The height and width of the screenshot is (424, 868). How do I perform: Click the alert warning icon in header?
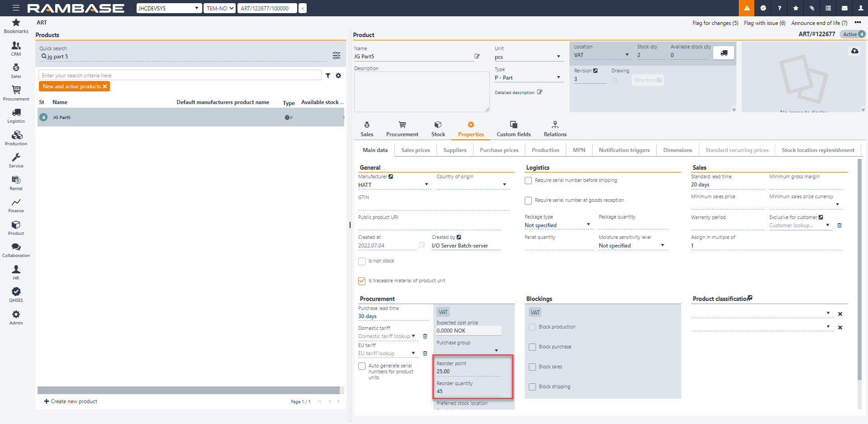pyautogui.click(x=746, y=8)
